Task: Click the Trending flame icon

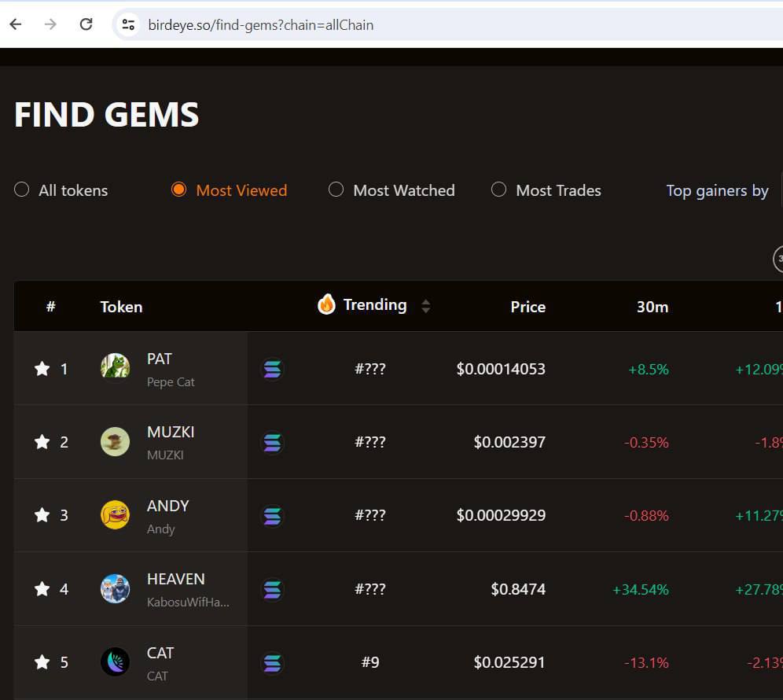Action: coord(326,304)
